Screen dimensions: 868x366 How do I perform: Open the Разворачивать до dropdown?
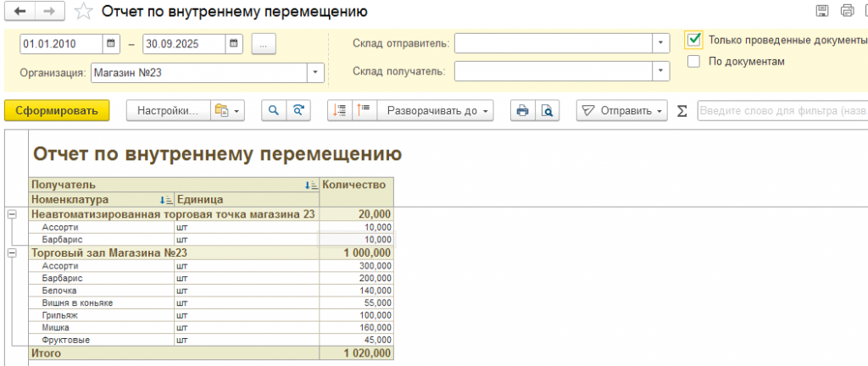[x=435, y=111]
